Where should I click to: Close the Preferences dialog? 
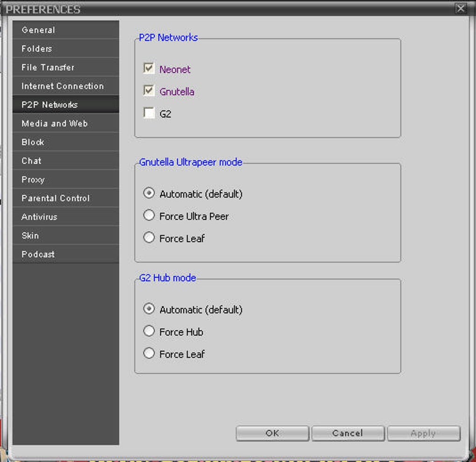tap(461, 8)
